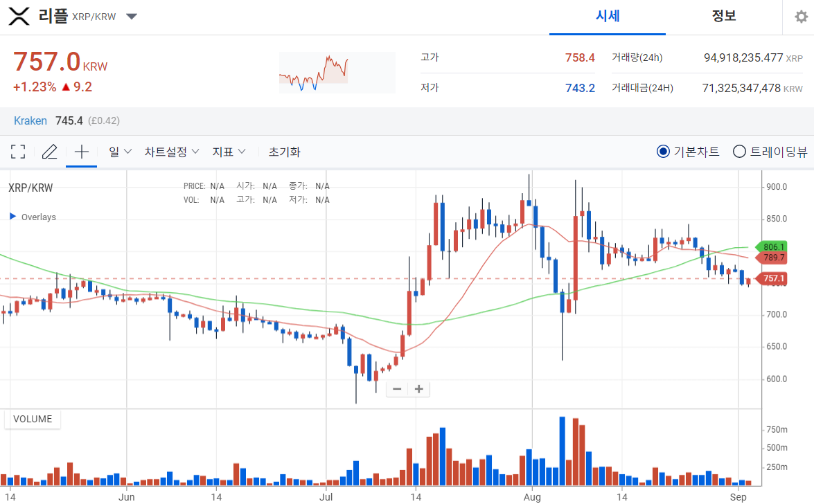The width and height of the screenshot is (814, 504).
Task: Click the 거래대금(24H) label
Action: point(642,88)
